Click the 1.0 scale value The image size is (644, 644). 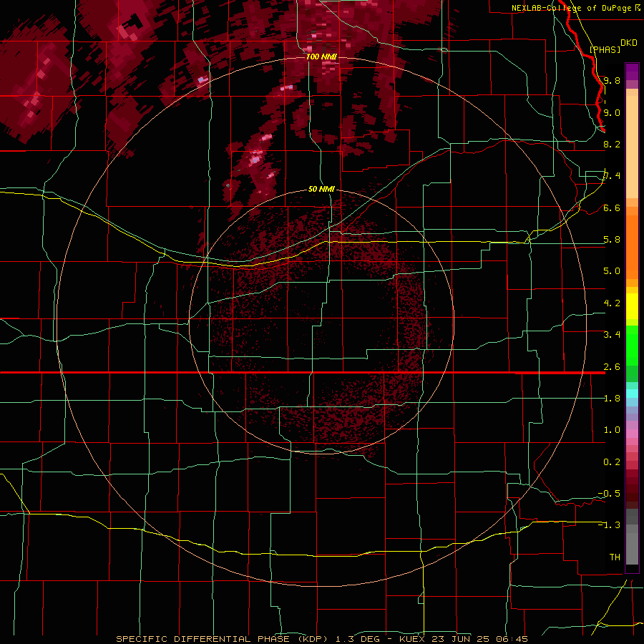(612, 430)
